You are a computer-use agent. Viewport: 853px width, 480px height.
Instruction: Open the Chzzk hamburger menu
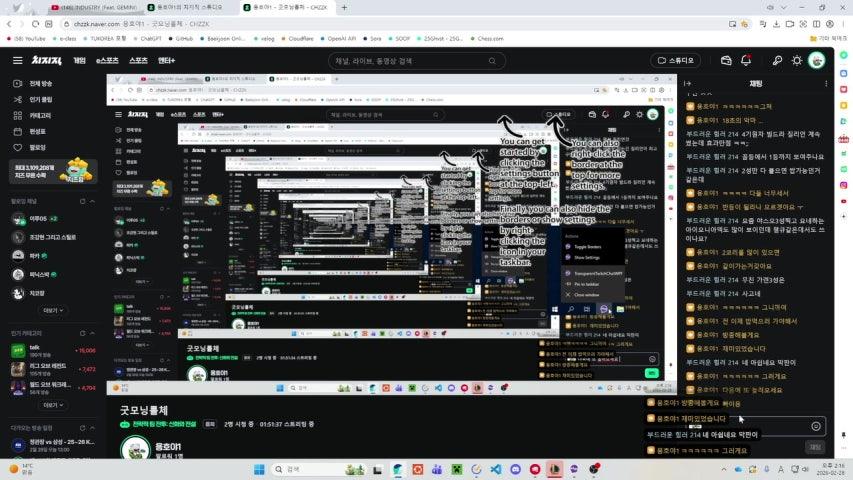pyautogui.click(x=17, y=60)
